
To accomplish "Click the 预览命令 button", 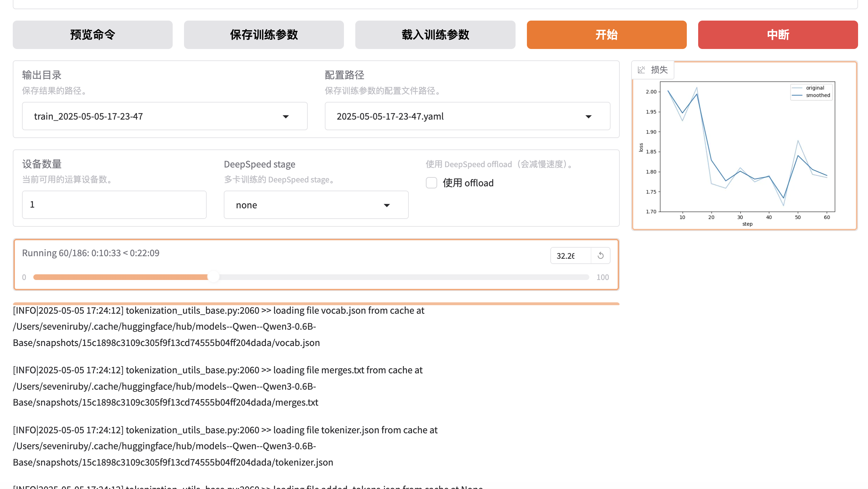I will click(93, 35).
